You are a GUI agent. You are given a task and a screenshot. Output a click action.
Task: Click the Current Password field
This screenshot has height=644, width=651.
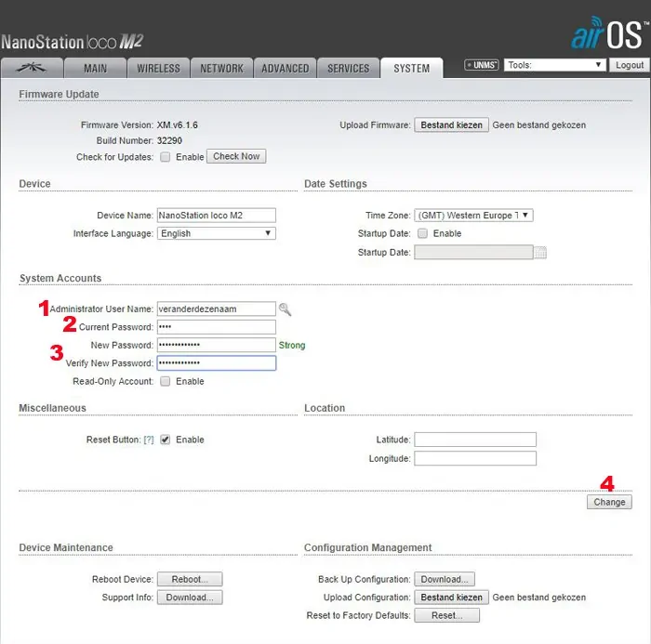point(217,327)
